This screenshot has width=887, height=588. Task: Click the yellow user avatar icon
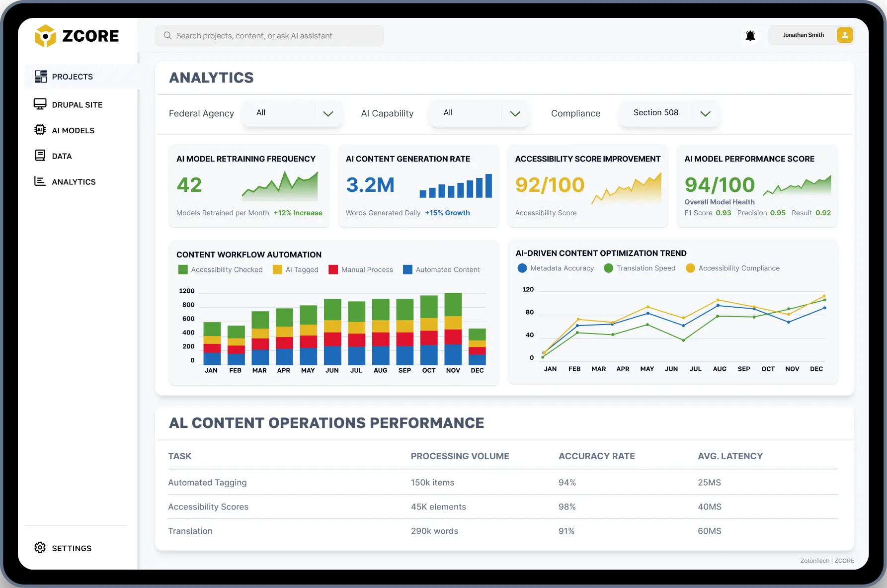pyautogui.click(x=844, y=35)
